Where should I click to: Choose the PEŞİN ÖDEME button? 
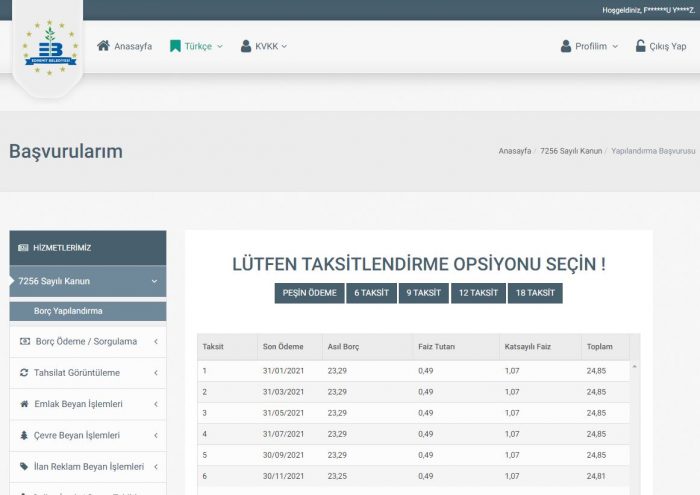coord(309,293)
